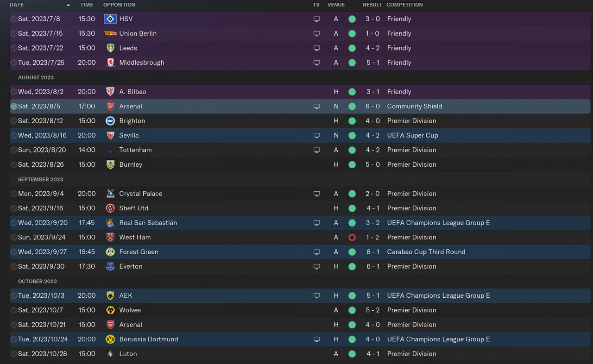Click the Union Berlin club crest
This screenshot has width=593, height=364.
click(110, 33)
